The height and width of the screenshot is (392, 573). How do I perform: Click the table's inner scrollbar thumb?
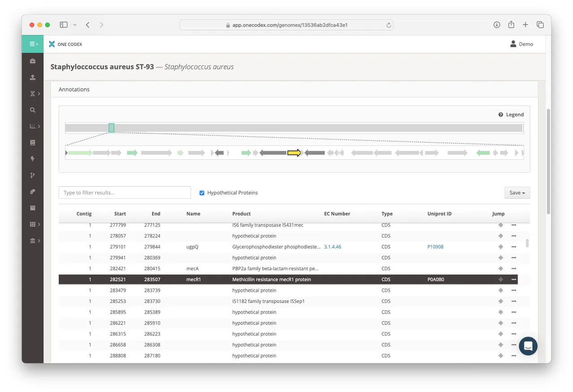[x=527, y=243]
